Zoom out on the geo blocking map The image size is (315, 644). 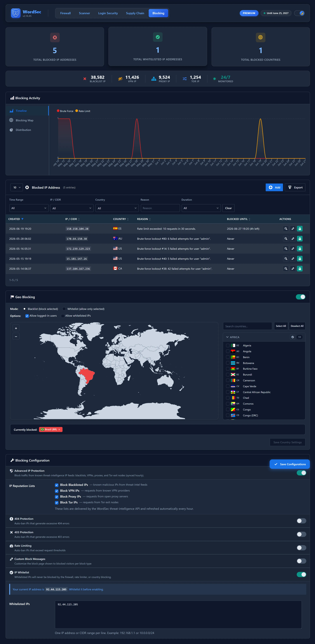click(16, 337)
